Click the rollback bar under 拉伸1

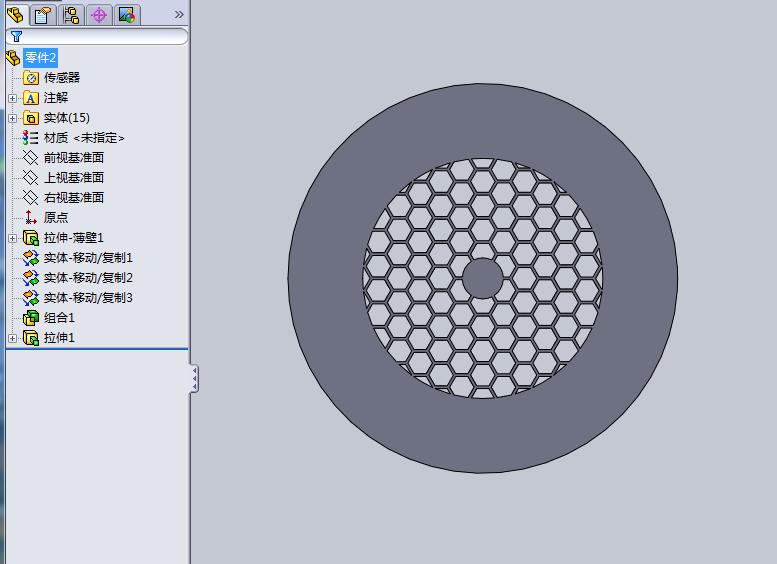pos(97,349)
